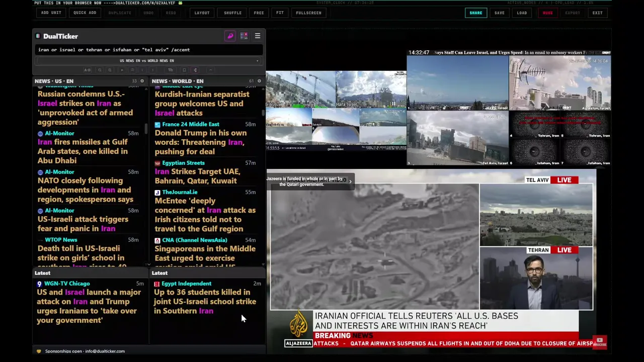Select SHUFFLE in the top bar

point(232,13)
